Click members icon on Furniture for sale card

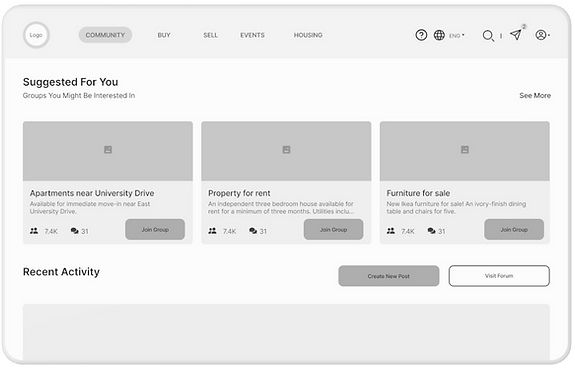click(391, 231)
